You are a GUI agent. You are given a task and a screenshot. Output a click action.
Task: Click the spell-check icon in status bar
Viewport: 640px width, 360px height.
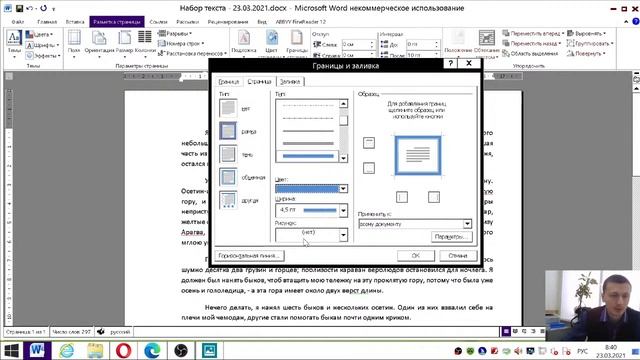101,331
